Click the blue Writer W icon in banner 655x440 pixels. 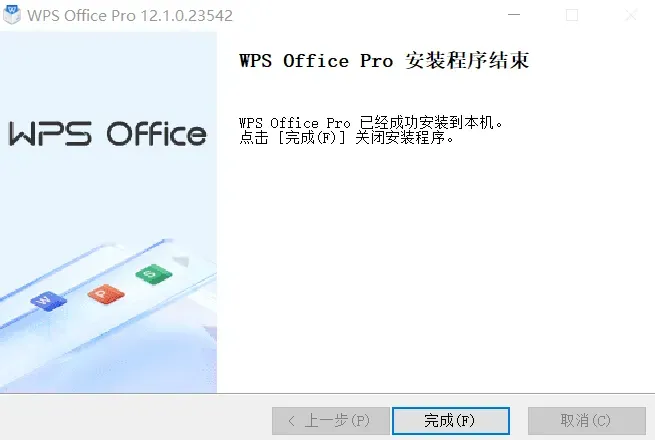(48, 301)
